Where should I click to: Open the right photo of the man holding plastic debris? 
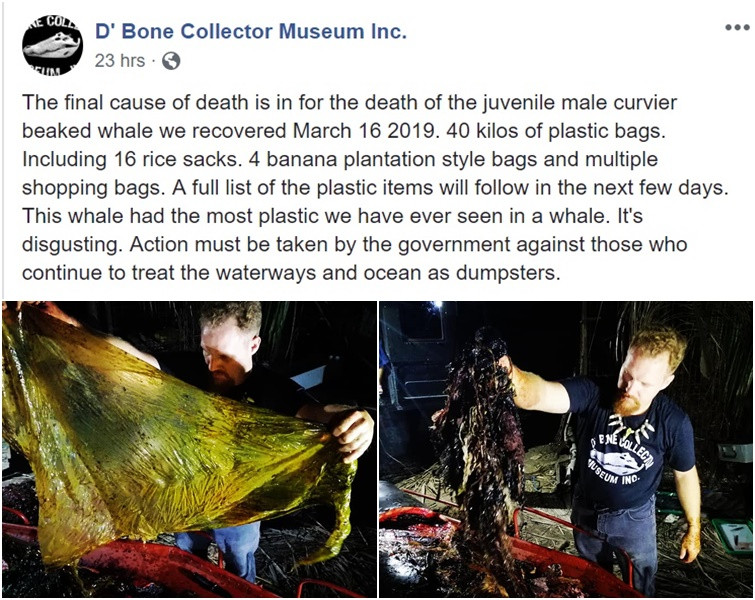[566, 449]
